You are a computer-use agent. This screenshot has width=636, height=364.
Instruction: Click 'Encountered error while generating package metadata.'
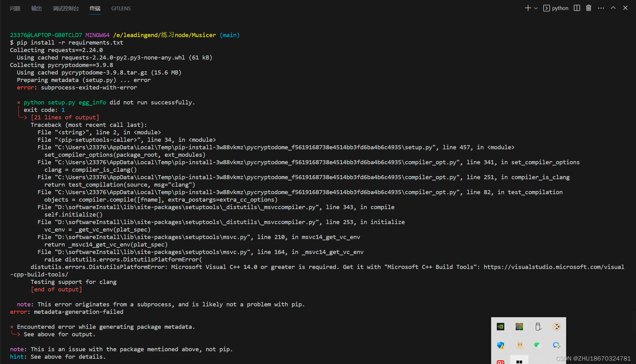point(106,327)
